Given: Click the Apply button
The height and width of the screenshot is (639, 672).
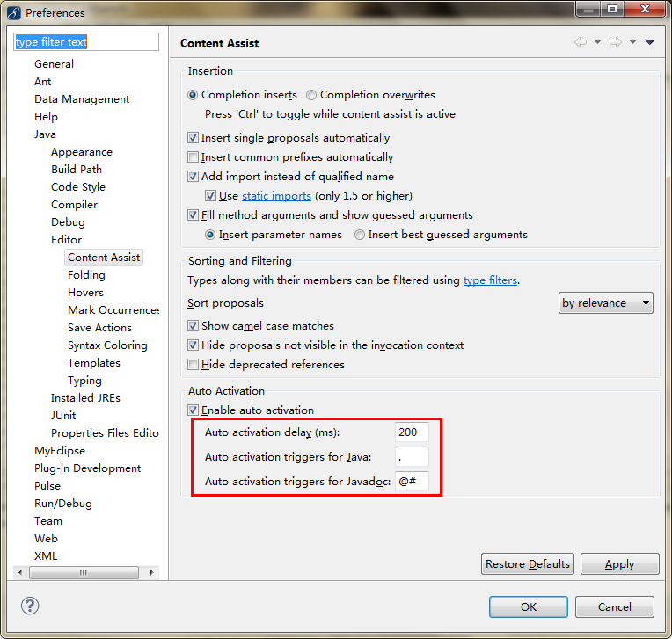Looking at the screenshot, I should click(x=620, y=564).
